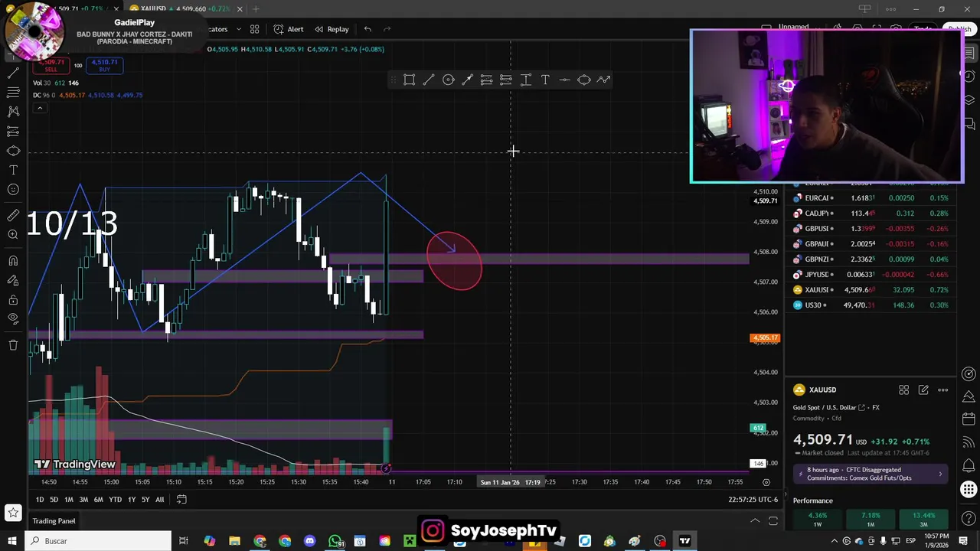Viewport: 980px width, 551px height.
Task: Click the Windows search box Buscar
Action: click(x=98, y=541)
